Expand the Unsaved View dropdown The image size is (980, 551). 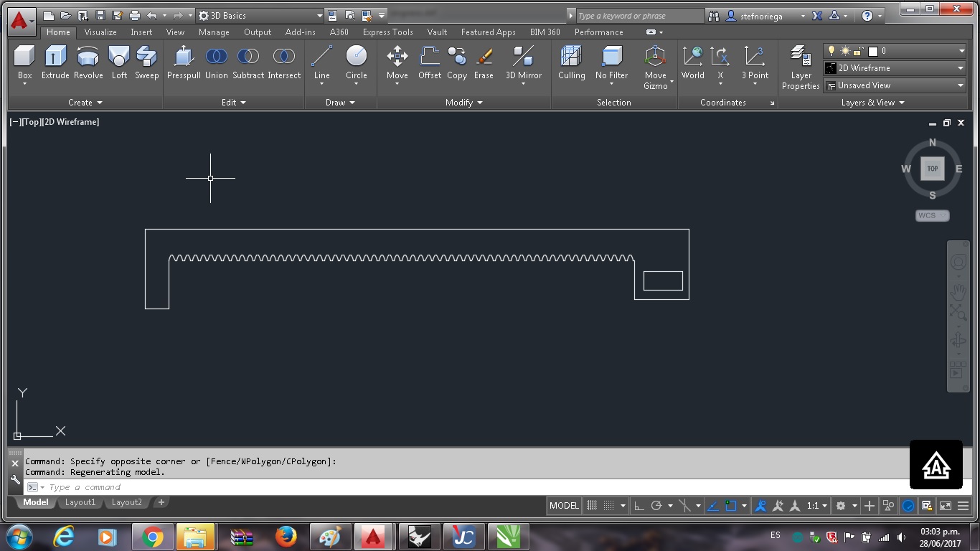pyautogui.click(x=895, y=85)
